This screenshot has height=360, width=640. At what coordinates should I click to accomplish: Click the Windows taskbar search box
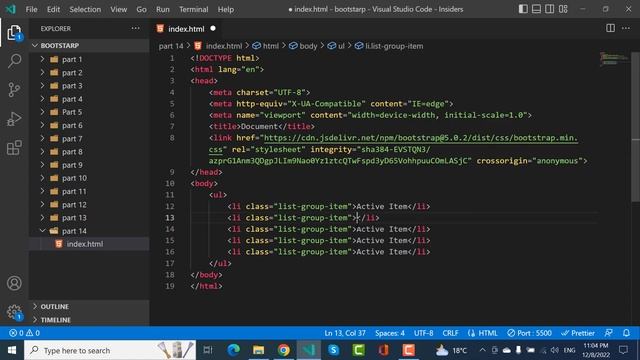pyautogui.click(x=110, y=350)
